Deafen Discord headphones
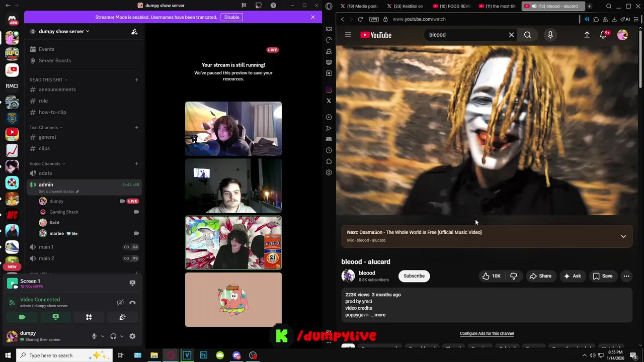This screenshot has width=644, height=362. 113,336
